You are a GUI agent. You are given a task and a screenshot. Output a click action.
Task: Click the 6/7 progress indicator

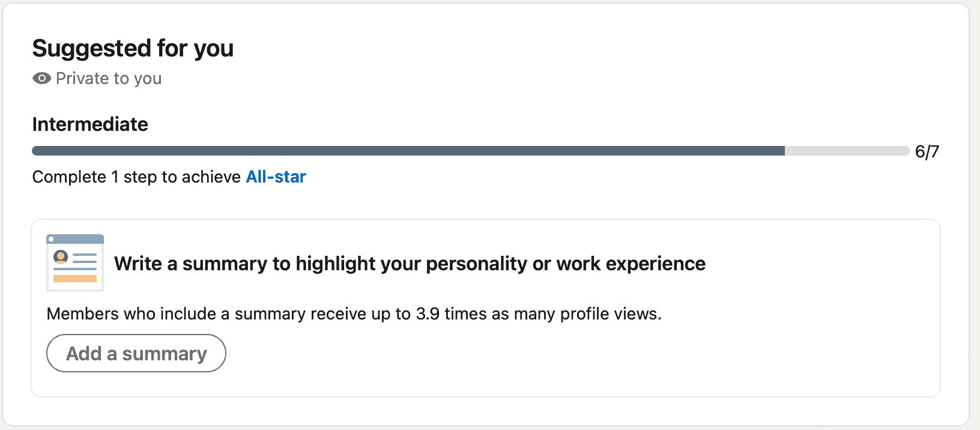[927, 151]
